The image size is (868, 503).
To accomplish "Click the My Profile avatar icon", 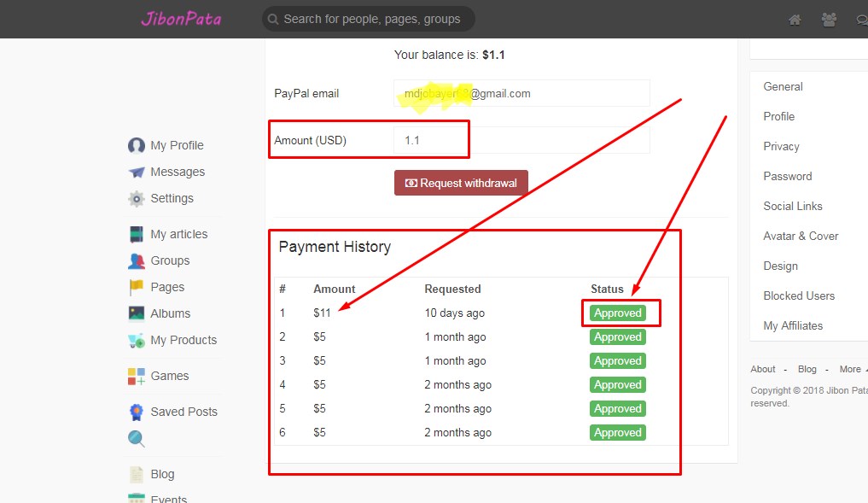I will click(x=137, y=145).
